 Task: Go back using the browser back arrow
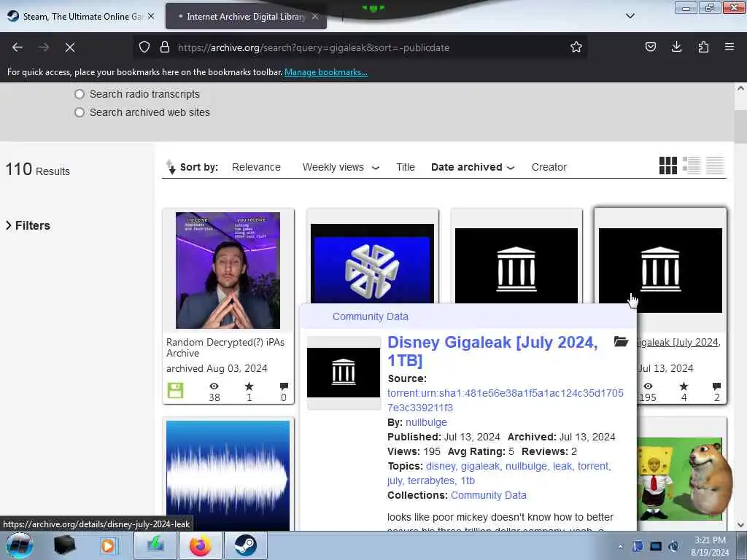click(18, 47)
